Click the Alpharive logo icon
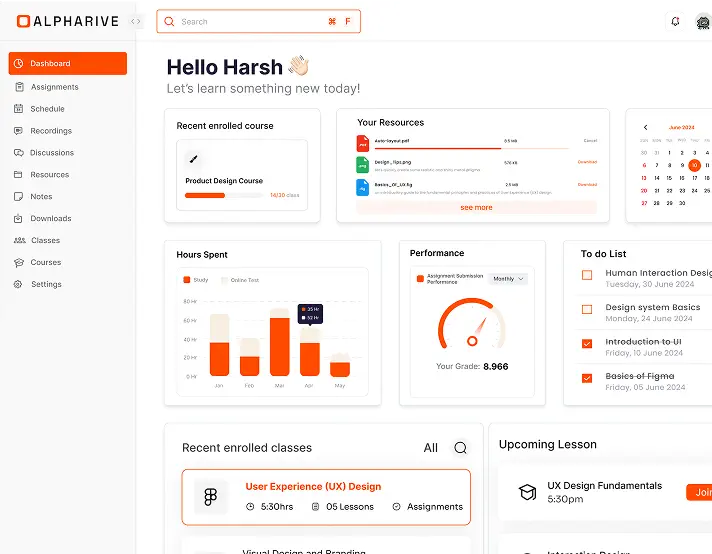The width and height of the screenshot is (712, 554). click(x=23, y=21)
